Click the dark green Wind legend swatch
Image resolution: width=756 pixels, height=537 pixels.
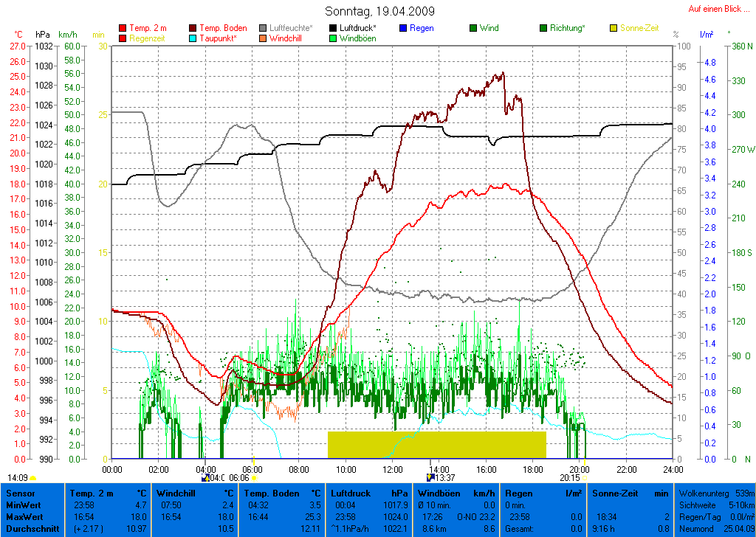coord(474,29)
